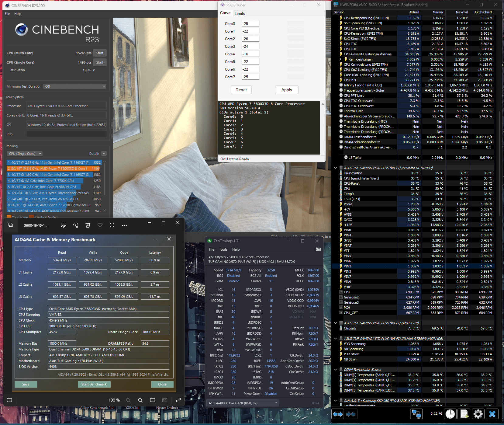Close HWiNFO sensors with the blue X

pyautogui.click(x=492, y=414)
